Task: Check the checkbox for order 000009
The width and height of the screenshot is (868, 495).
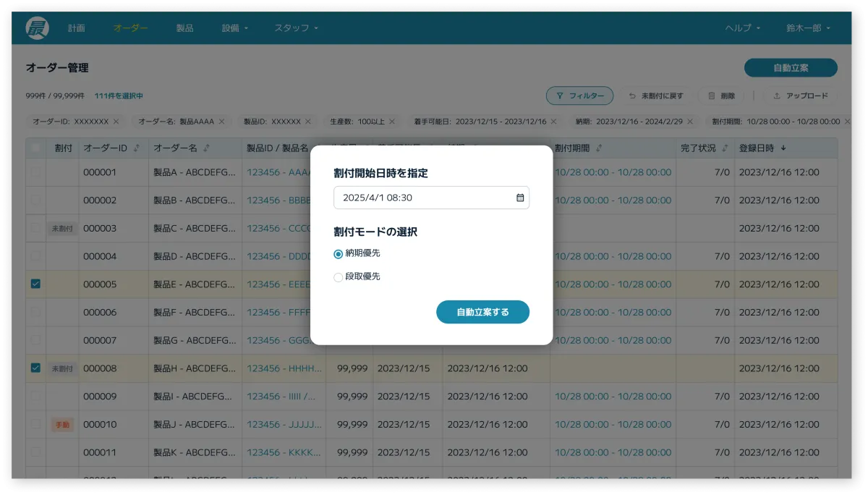Action: [x=35, y=397]
